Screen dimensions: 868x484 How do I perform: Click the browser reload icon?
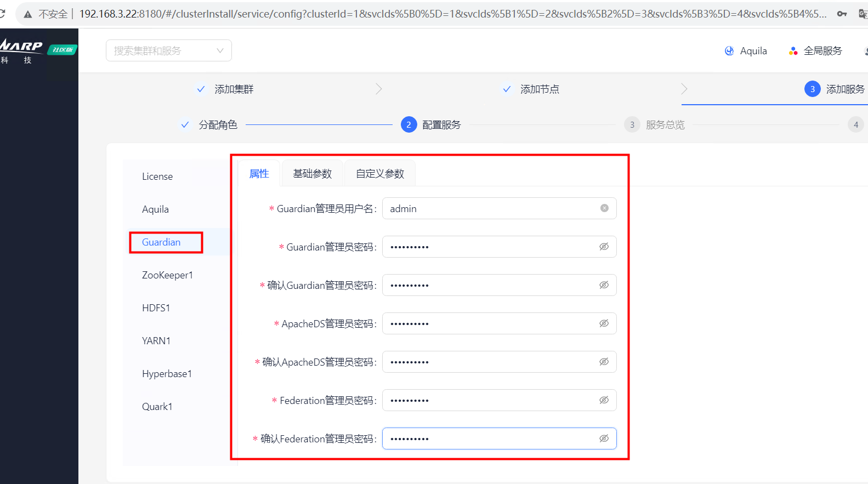coord(2,14)
